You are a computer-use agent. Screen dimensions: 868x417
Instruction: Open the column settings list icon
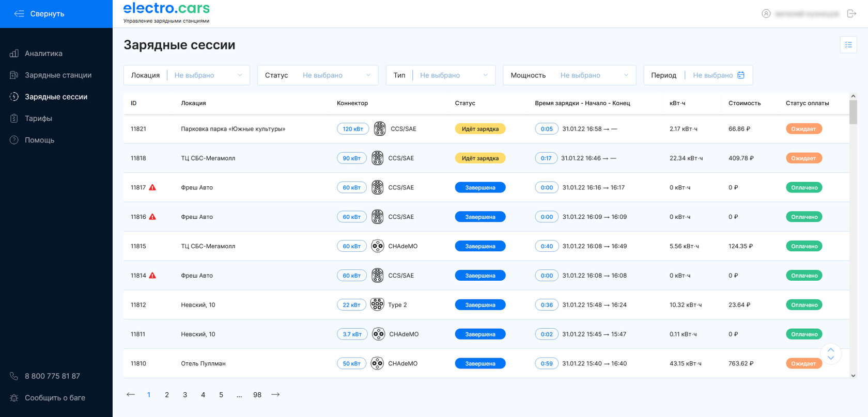[848, 45]
